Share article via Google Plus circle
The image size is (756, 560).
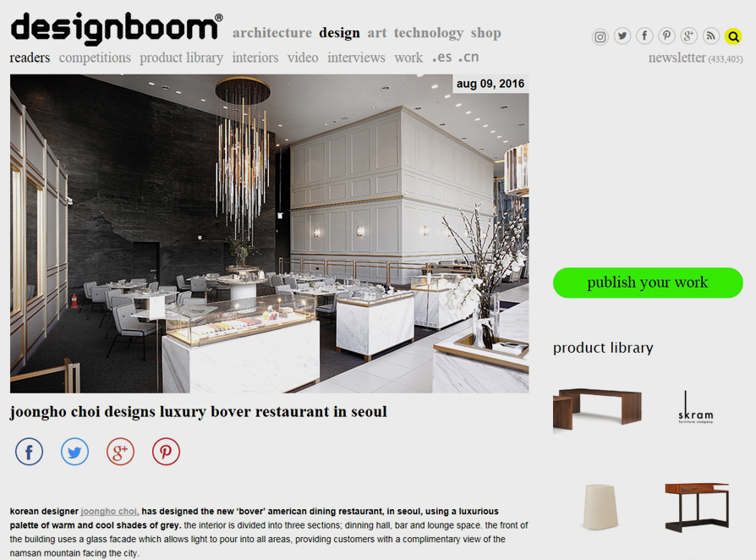(120, 452)
